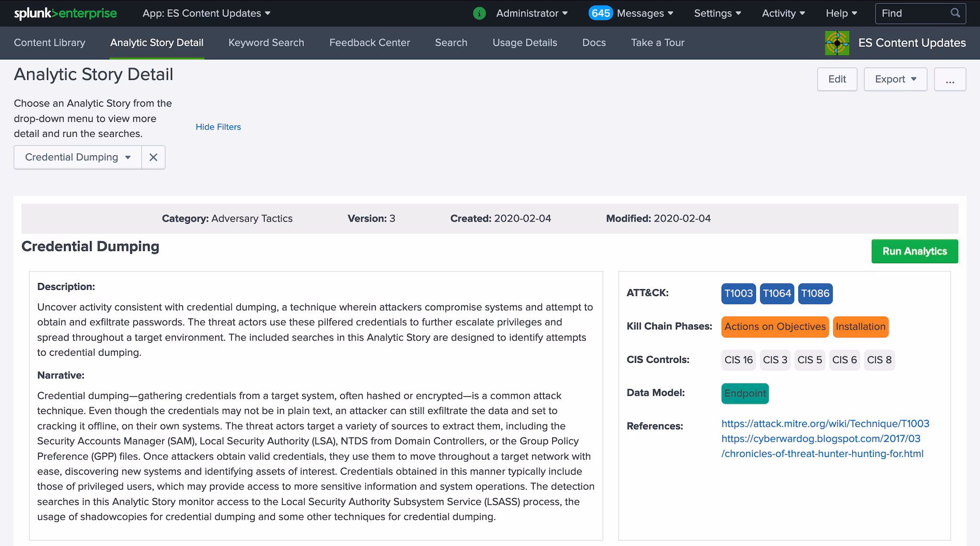The image size is (980, 546).
Task: Open the Administrator user menu
Action: (531, 13)
